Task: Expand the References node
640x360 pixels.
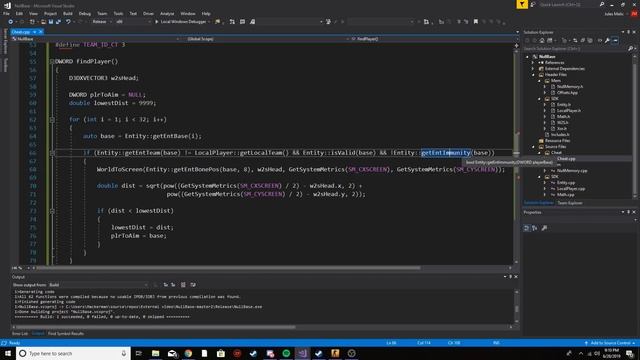Action: (533, 63)
